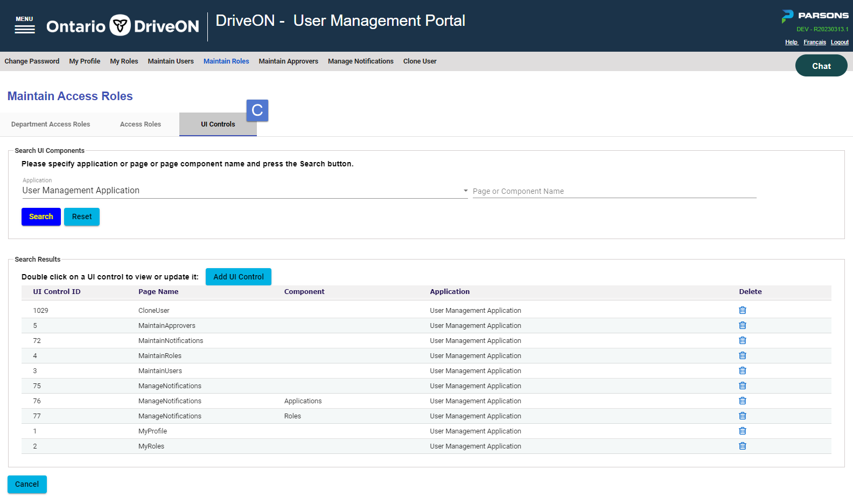
Task: Go to My Profile menu item
Action: 85,61
